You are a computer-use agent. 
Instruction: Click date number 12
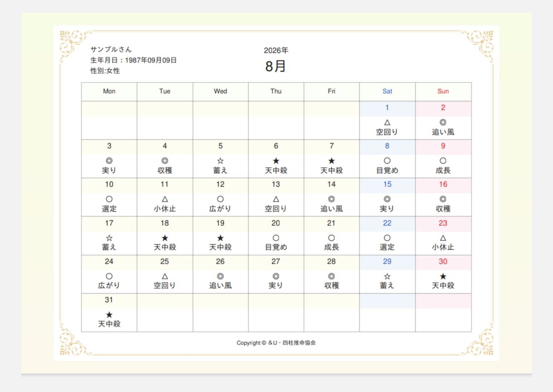coord(220,184)
